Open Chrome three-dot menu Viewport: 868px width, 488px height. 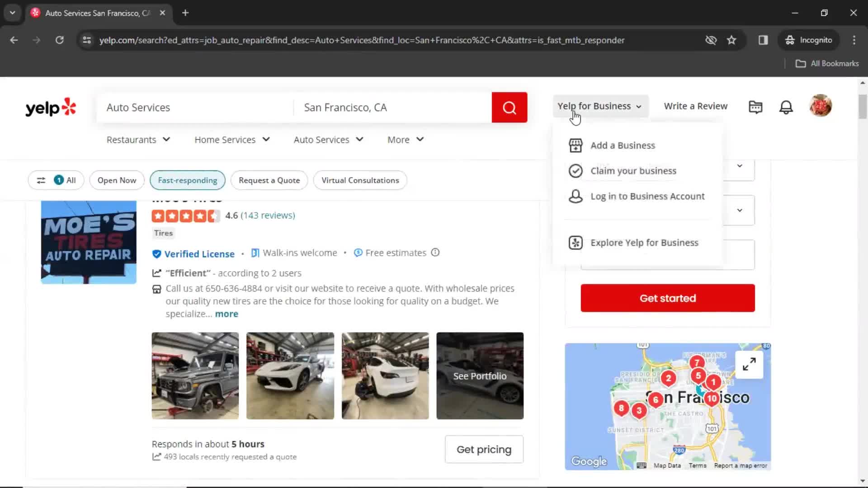[x=854, y=40]
